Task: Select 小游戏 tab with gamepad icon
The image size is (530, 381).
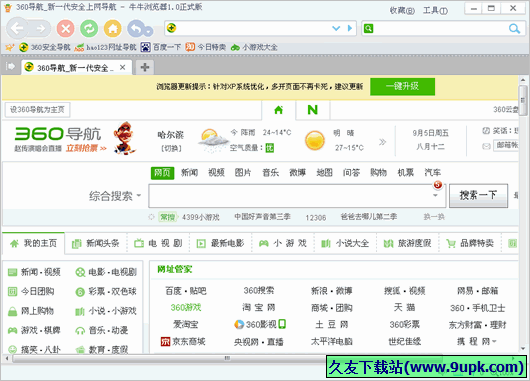Action: click(x=283, y=243)
